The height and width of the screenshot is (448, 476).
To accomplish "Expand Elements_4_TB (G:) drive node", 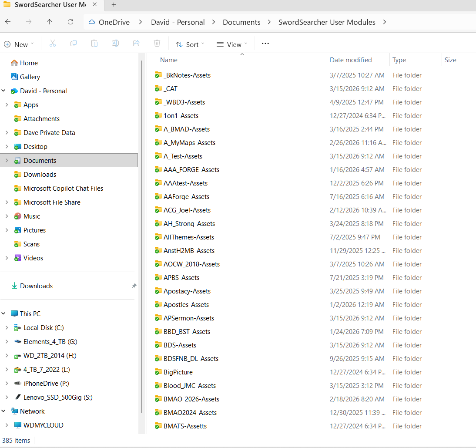I will click(7, 342).
